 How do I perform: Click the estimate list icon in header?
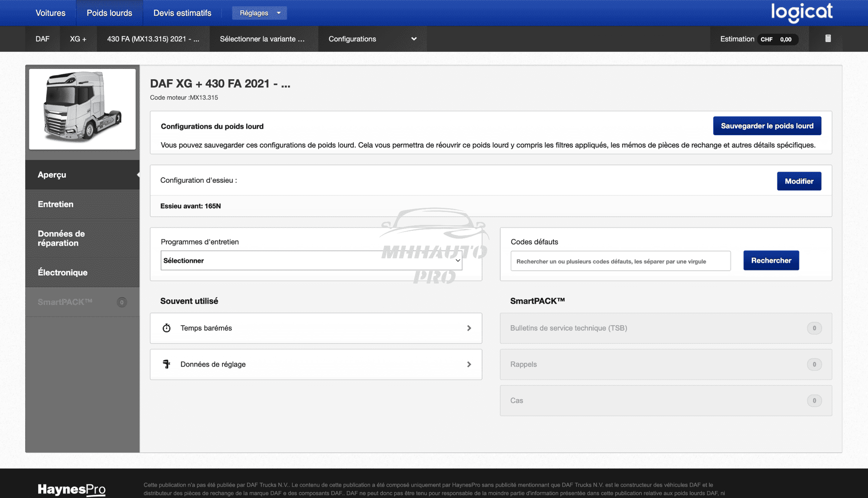[828, 39]
